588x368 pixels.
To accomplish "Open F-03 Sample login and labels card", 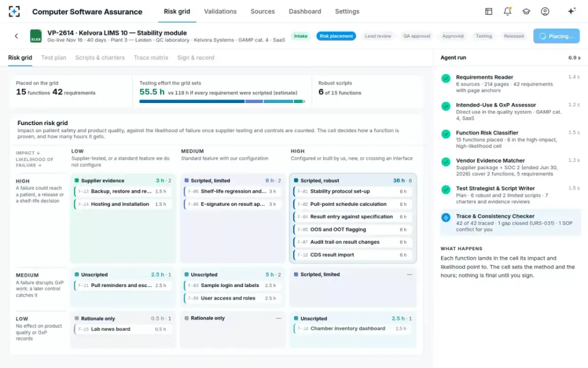I will click(233, 285).
